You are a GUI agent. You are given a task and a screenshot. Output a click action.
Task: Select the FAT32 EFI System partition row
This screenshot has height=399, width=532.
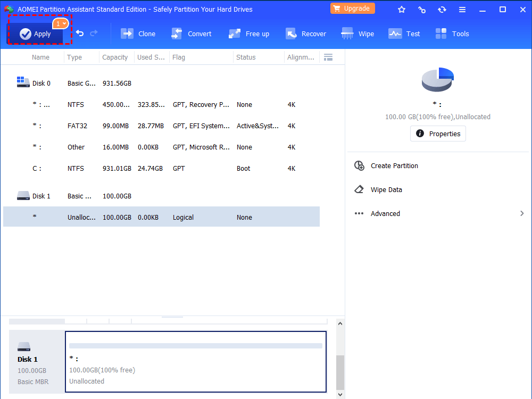point(162,126)
